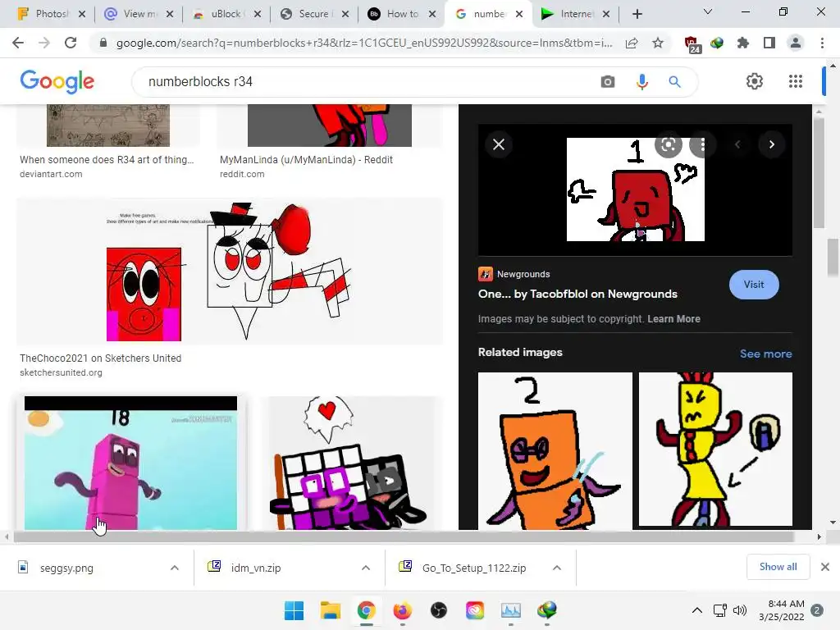Viewport: 840px width, 630px height.
Task: Click the address bar URL
Action: 364,43
